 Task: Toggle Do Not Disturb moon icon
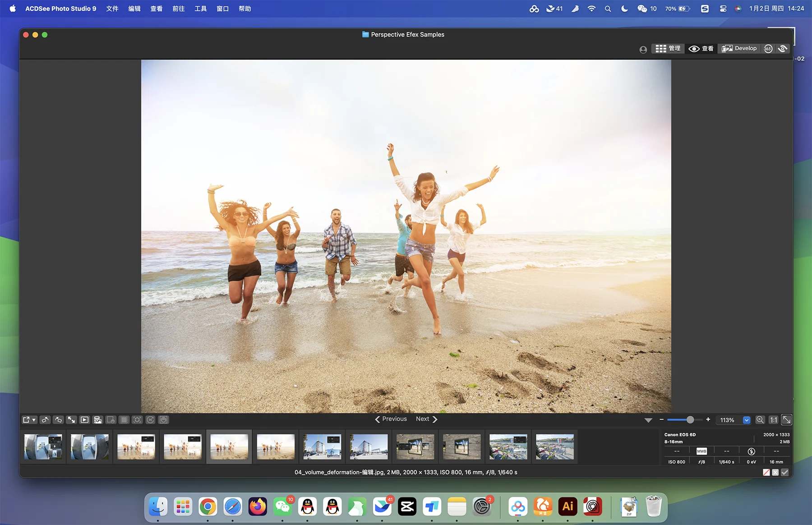[x=625, y=9]
